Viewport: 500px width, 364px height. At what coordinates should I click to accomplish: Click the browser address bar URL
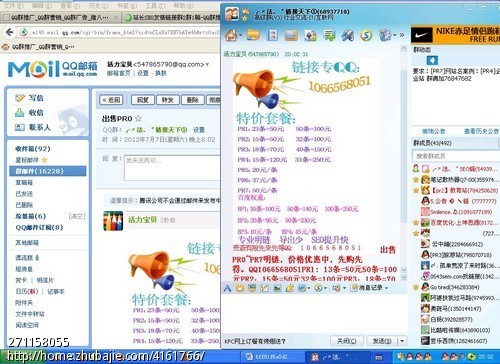126,32
